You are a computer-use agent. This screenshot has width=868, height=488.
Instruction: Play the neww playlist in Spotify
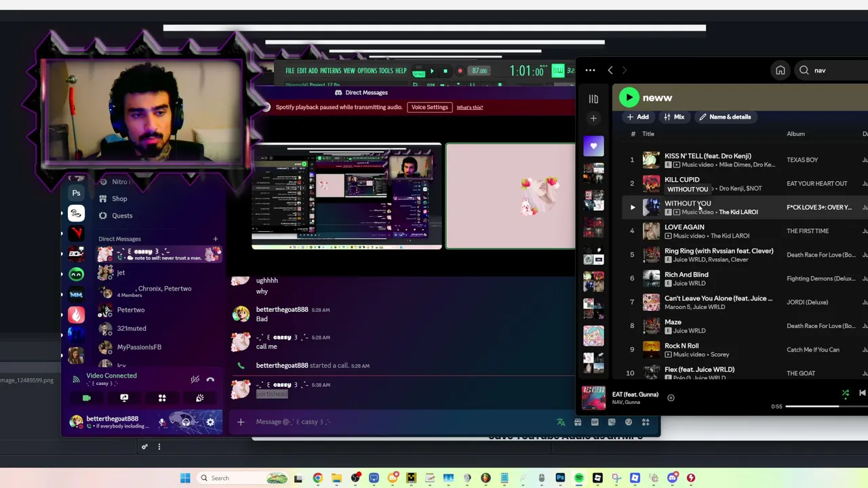(x=629, y=98)
